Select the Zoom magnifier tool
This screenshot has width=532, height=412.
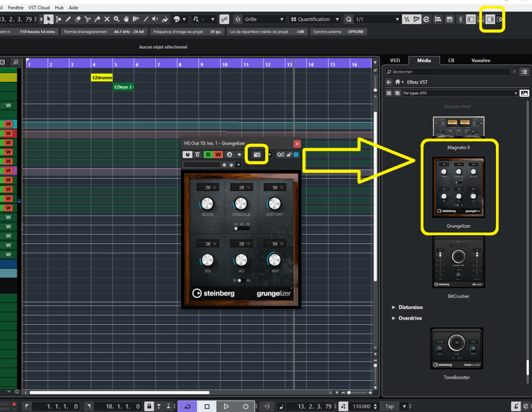click(x=117, y=19)
